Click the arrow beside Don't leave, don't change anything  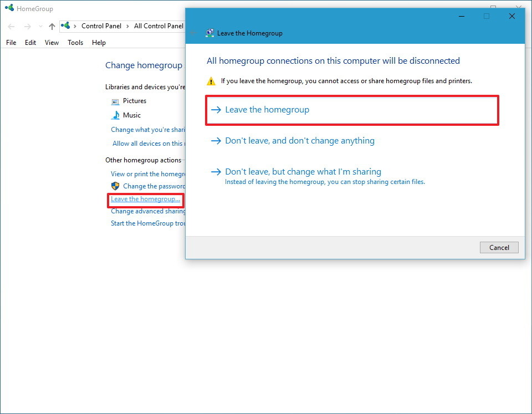216,141
